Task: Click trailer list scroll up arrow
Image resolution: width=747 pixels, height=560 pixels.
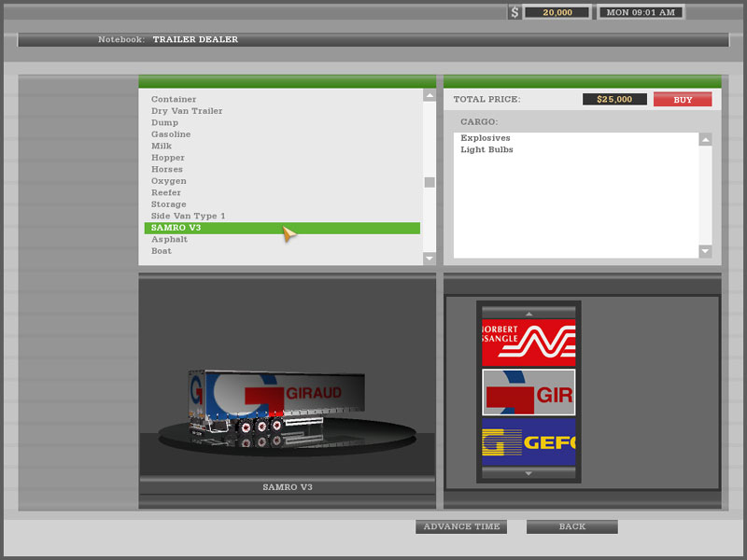Action: 430,95
